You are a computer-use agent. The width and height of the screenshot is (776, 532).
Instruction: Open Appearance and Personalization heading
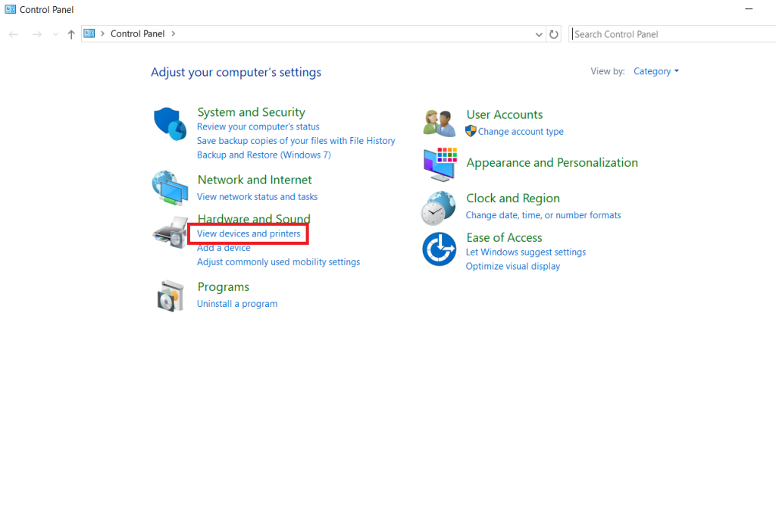click(552, 163)
